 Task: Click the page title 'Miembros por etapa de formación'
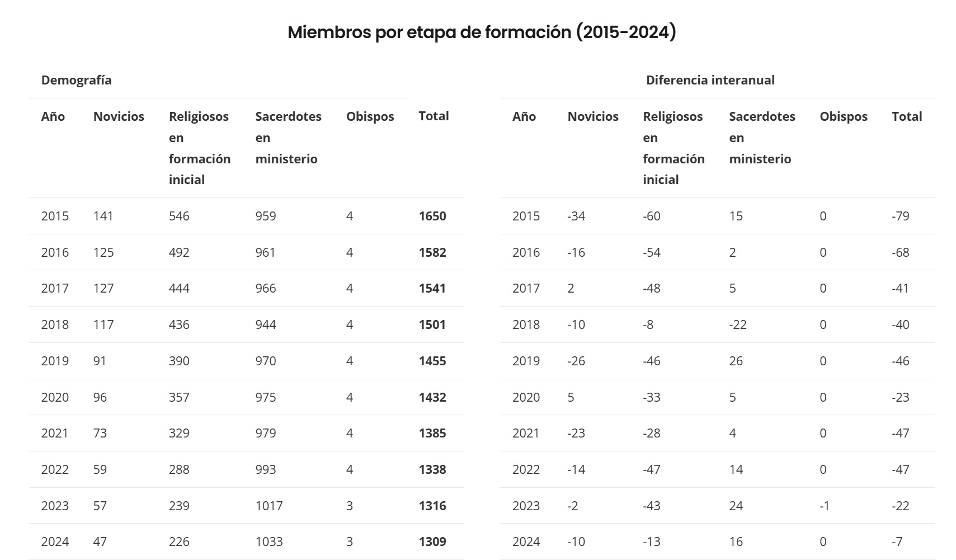tap(482, 32)
